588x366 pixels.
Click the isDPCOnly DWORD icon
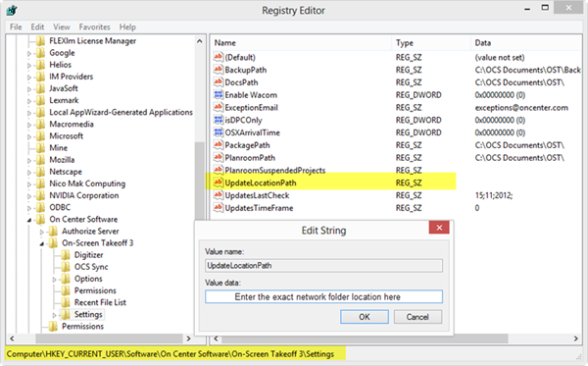tap(218, 120)
